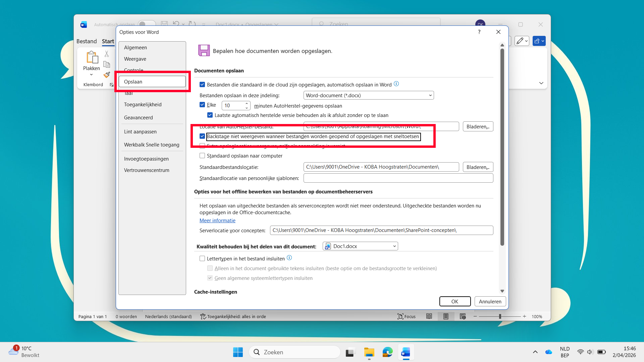The width and height of the screenshot is (644, 362).
Task: Open the Word-document (*.docx) format dropdown
Action: coord(368,96)
